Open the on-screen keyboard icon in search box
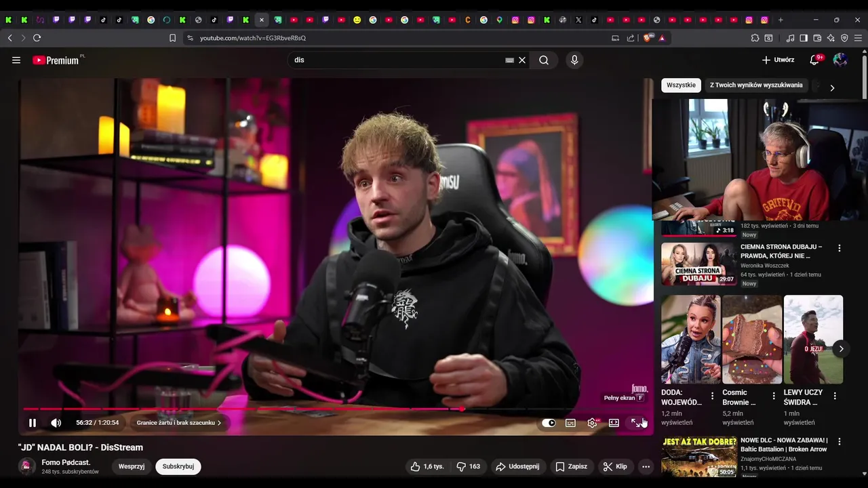This screenshot has width=868, height=488. pos(509,60)
